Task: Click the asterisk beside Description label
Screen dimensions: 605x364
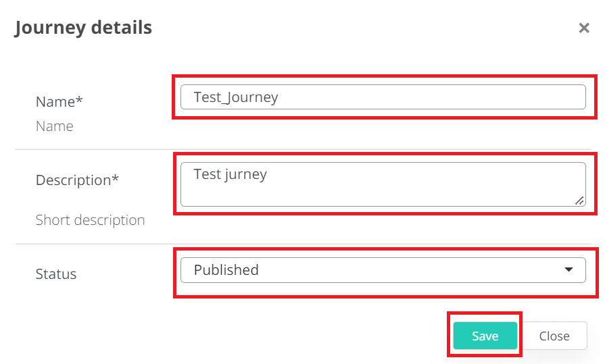Action: point(115,179)
